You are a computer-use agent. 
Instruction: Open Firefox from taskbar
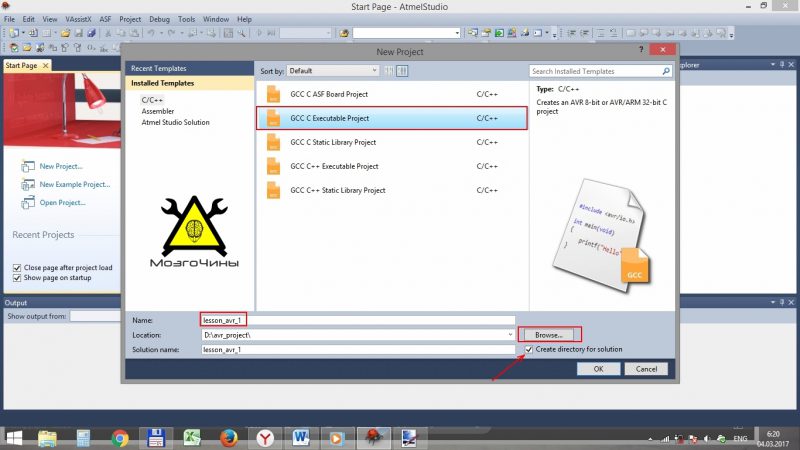[x=229, y=438]
